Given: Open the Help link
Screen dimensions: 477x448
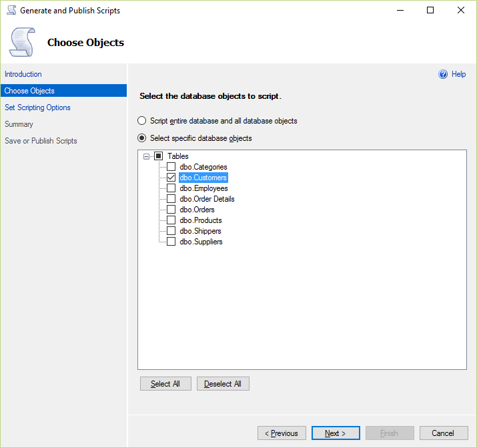Looking at the screenshot, I should 458,74.
